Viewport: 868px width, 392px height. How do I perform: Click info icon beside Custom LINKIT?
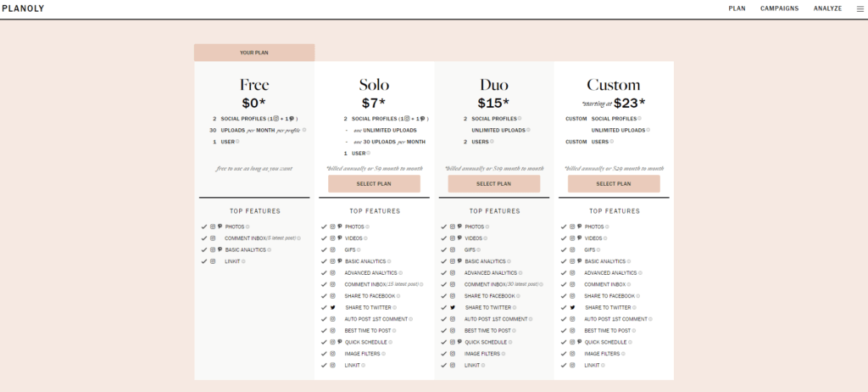coord(603,366)
